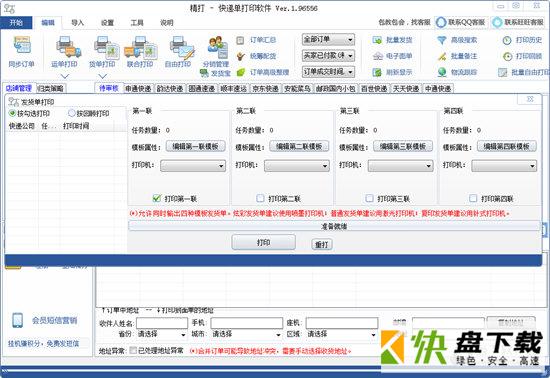Image resolution: width=550 pixels, height=378 pixels.
Task: Uncheck 打印第一联 checkbox
Action: [x=157, y=198]
